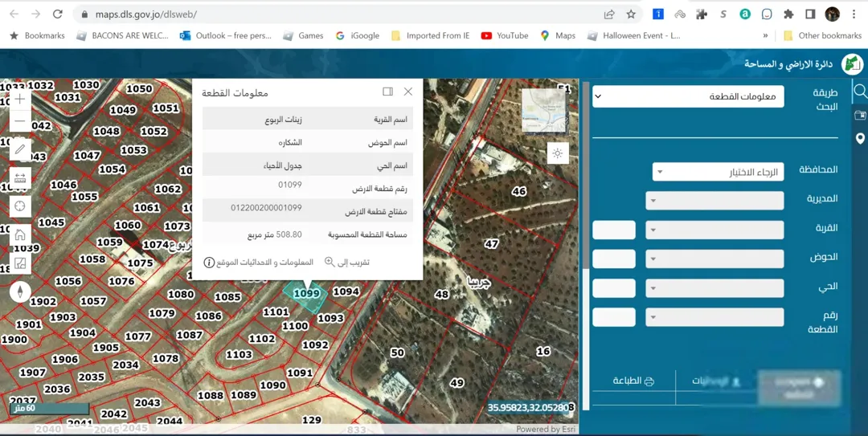
Task: Open the basin 'الحوض' dropdown
Action: pyautogui.click(x=714, y=259)
